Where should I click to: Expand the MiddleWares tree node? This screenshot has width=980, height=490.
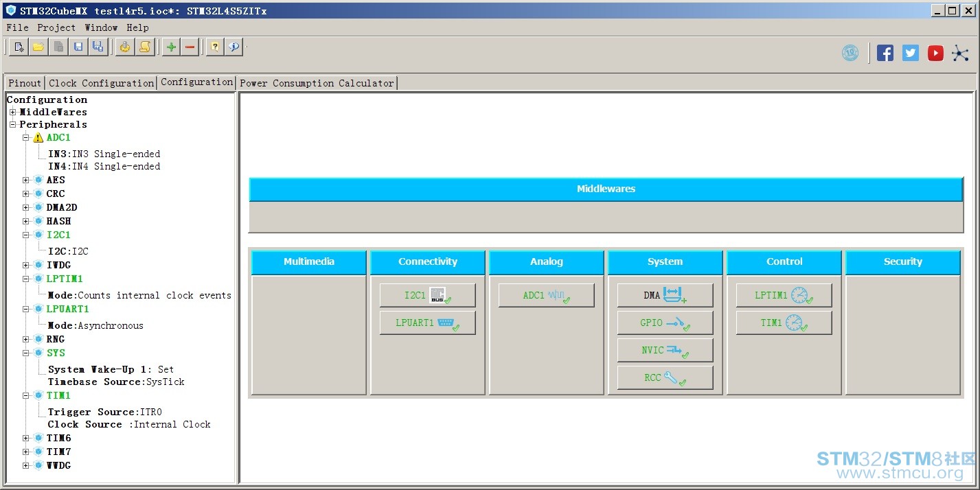[13, 112]
